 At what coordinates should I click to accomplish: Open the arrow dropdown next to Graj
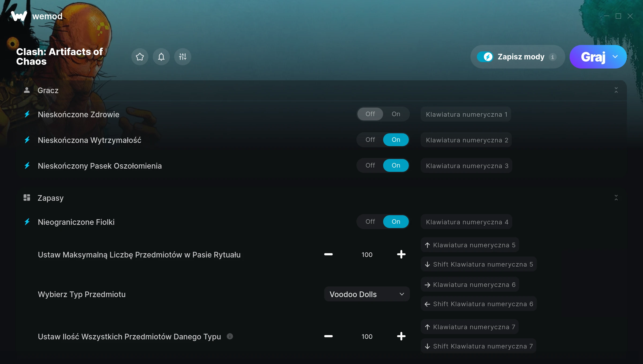click(615, 57)
